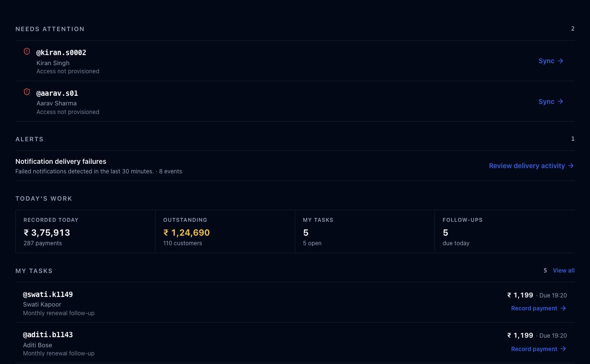Click the ₹ 1,199 amount in Aditi's row

click(520, 335)
